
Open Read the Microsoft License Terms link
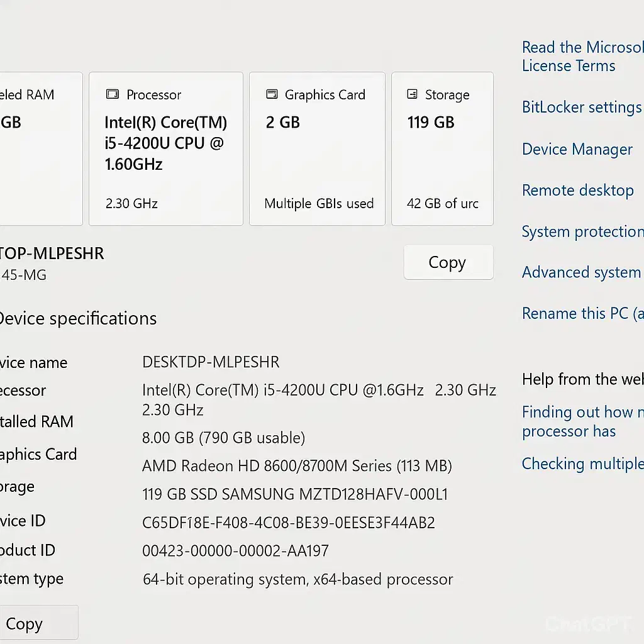click(582, 57)
